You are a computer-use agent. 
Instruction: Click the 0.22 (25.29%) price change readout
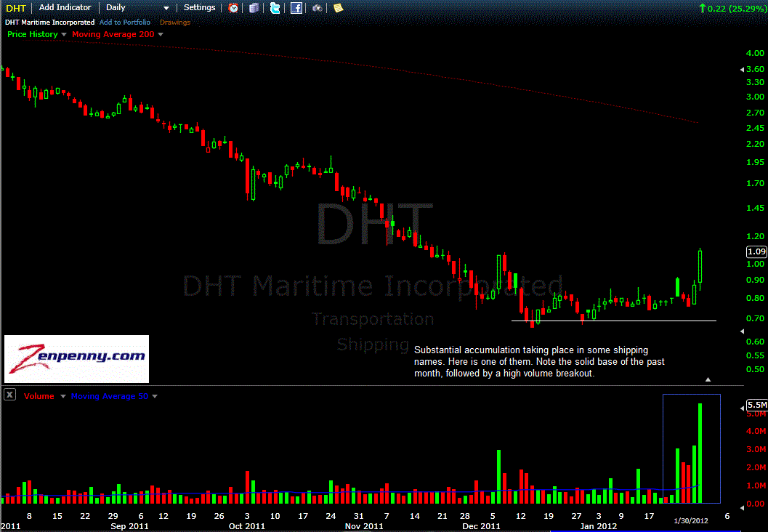(732, 8)
